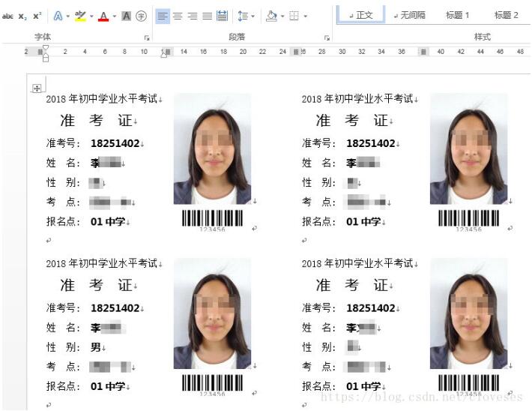This screenshot has height=411, width=532.
Task: Apply strikethrough formatting with abc icon
Action: 7,16
